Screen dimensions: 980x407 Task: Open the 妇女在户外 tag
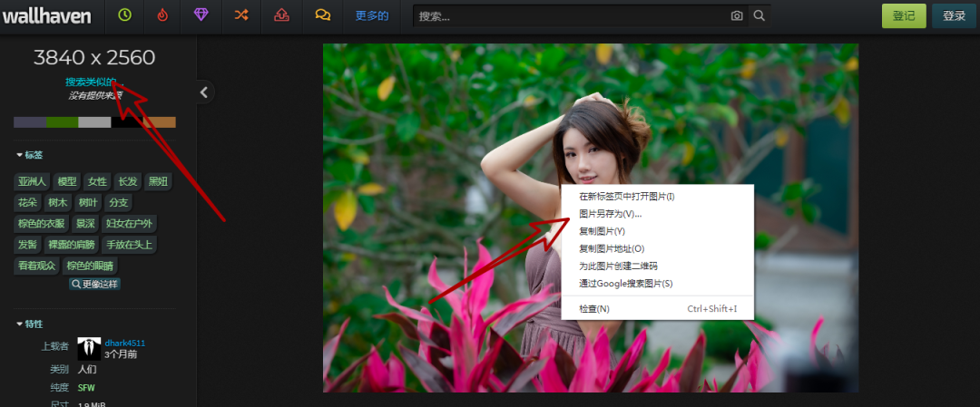[130, 224]
